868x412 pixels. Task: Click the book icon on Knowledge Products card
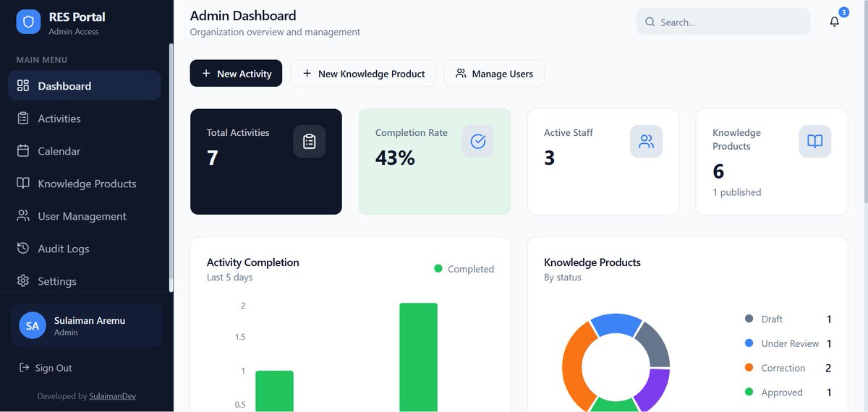click(814, 141)
